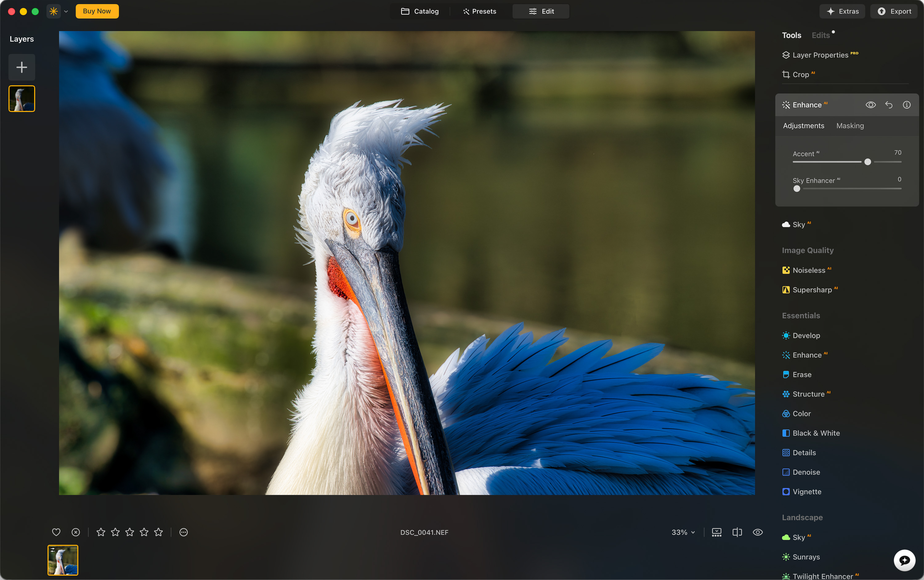Image resolution: width=924 pixels, height=580 pixels.
Task: Toggle Enhance tool visibility eye
Action: pos(871,105)
